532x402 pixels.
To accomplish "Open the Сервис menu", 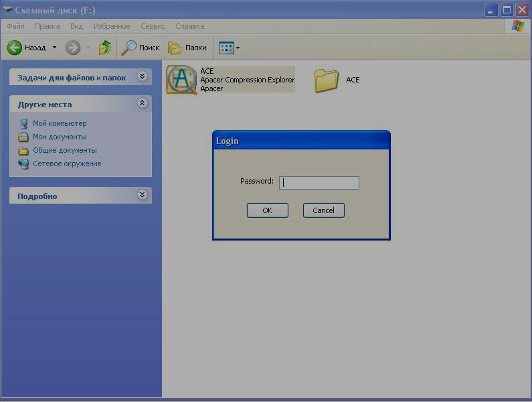I will tap(153, 26).
